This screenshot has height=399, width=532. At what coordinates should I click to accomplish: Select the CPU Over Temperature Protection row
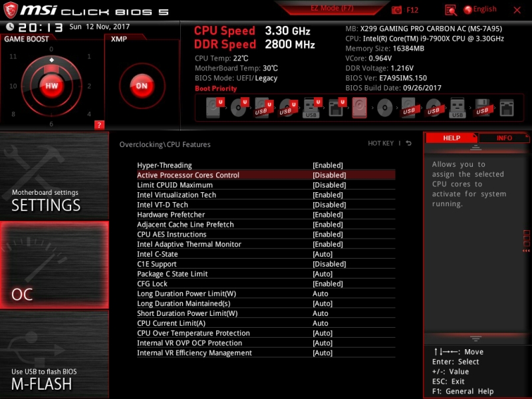tap(266, 333)
